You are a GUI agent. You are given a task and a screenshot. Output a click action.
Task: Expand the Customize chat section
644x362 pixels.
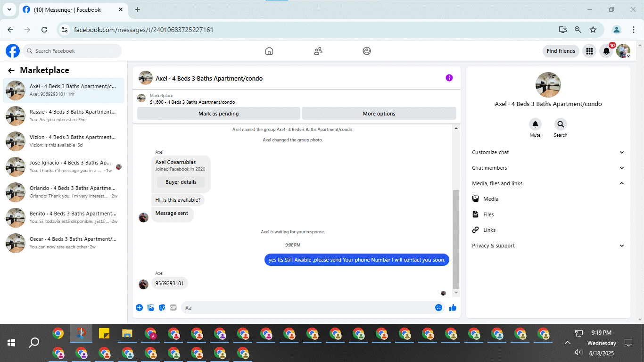click(x=548, y=152)
